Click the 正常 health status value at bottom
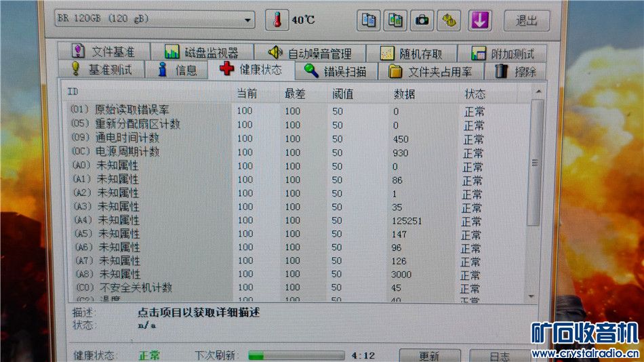The height and width of the screenshot is (362, 644). (149, 355)
